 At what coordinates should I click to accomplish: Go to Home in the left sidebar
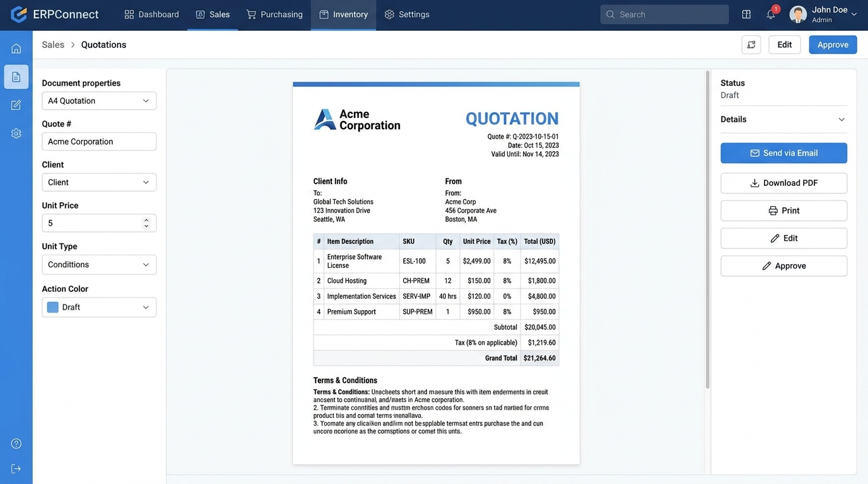click(x=16, y=49)
